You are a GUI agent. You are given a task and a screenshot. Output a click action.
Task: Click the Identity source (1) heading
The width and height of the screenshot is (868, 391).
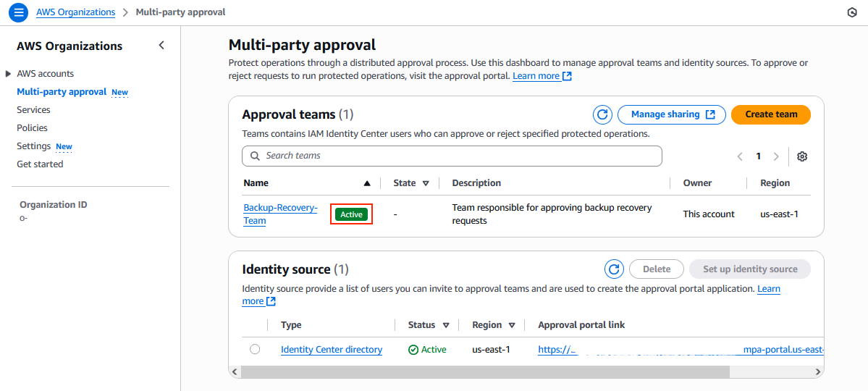295,269
